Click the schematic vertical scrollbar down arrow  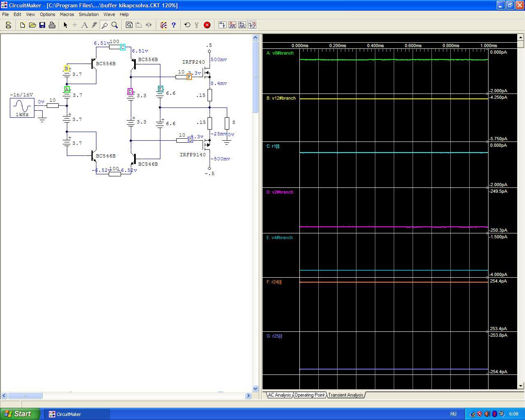click(256, 388)
